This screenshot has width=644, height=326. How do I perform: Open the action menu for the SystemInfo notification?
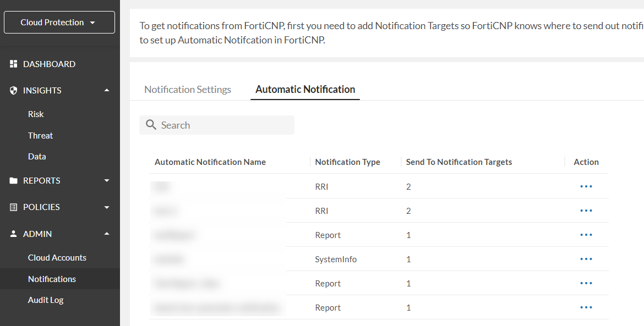586,259
